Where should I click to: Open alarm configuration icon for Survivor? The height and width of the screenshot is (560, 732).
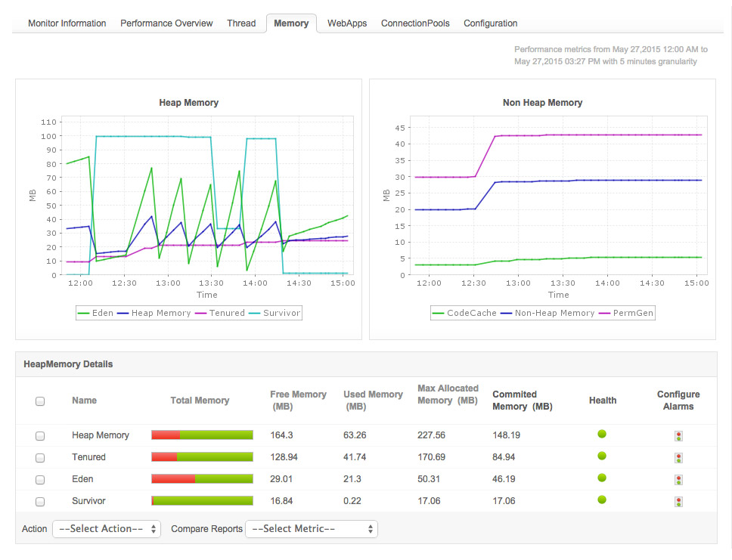[x=678, y=502]
